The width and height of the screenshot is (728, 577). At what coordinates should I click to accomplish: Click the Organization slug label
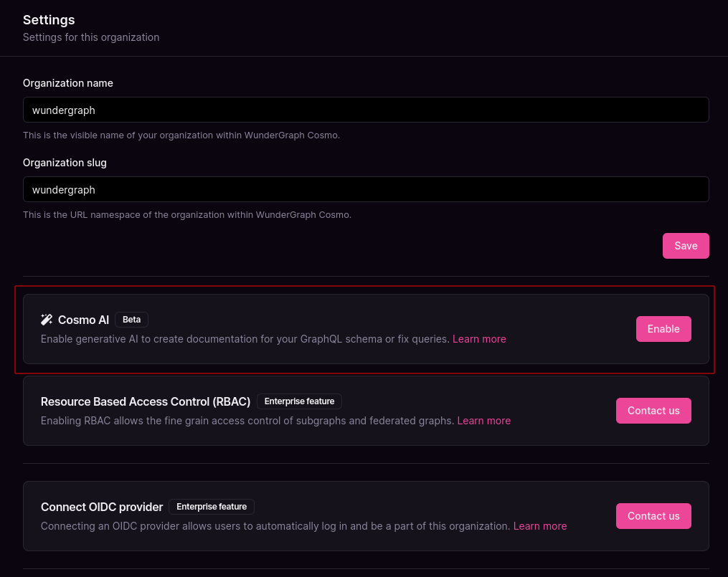[x=65, y=163]
